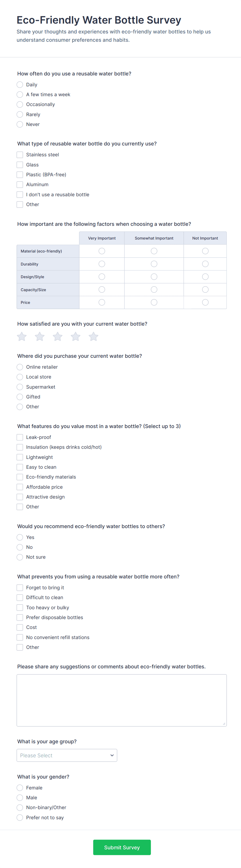Screen dimensions: 241x868
Task: Enable the Forget to bring it checkbox
Action: tap(20, 587)
